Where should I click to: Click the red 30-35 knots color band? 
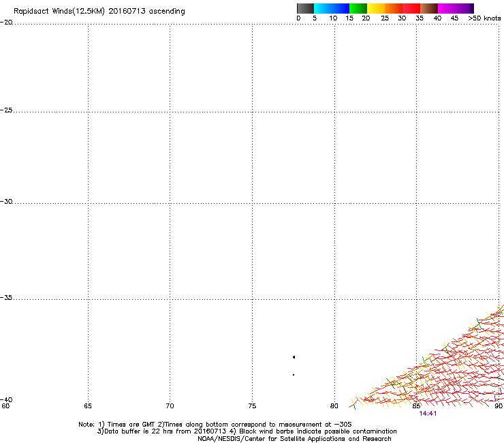click(411, 8)
